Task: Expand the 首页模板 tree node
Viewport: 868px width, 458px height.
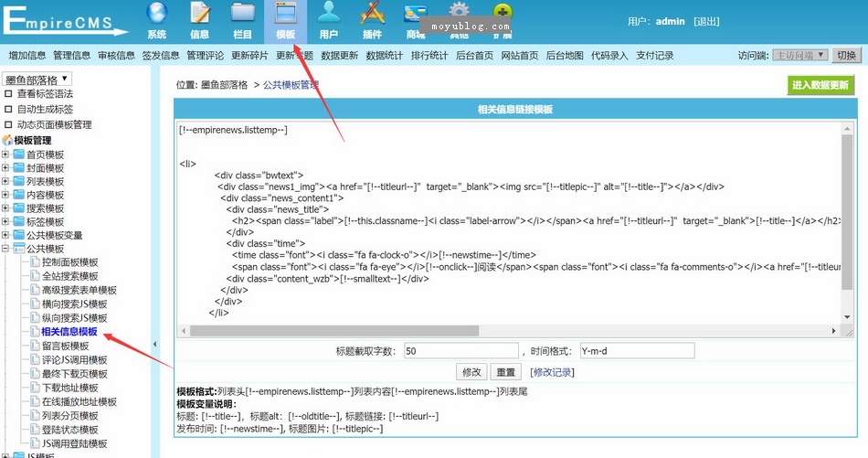Action: pyautogui.click(x=5, y=154)
